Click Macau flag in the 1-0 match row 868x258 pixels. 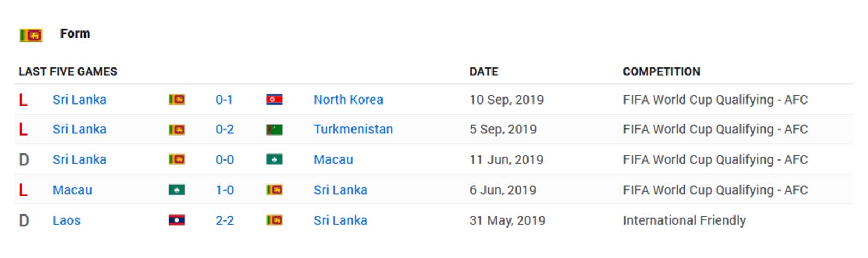click(177, 190)
